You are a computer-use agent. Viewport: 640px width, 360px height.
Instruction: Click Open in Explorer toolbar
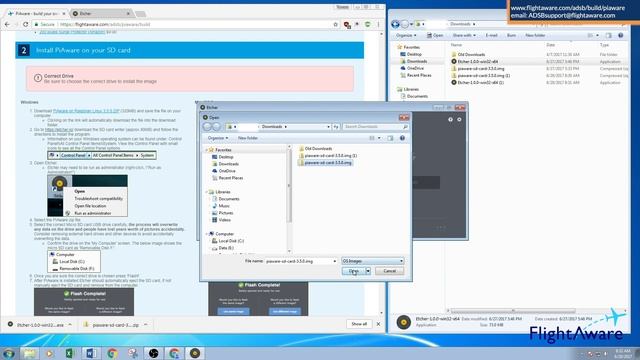(x=435, y=36)
